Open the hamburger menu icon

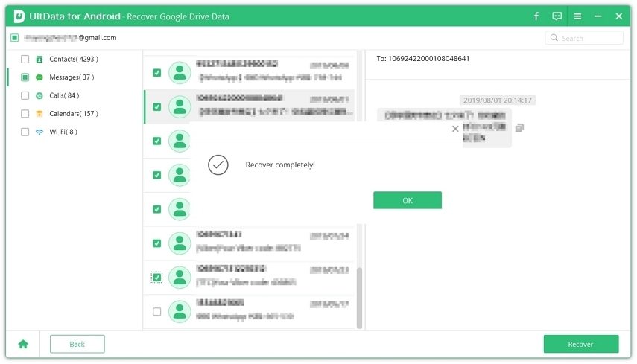point(577,16)
